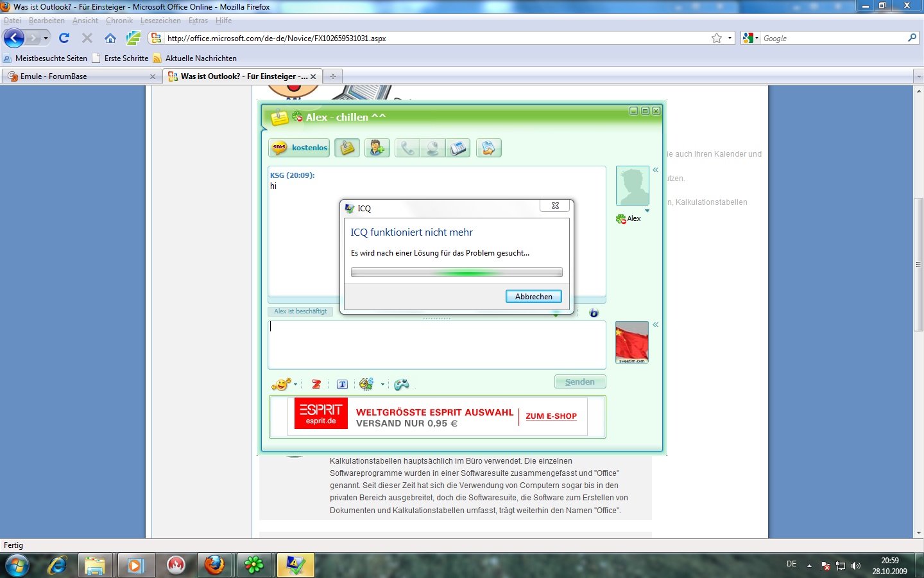Image resolution: width=924 pixels, height=578 pixels.
Task: Open the Bearbeiten menu
Action: (46, 21)
